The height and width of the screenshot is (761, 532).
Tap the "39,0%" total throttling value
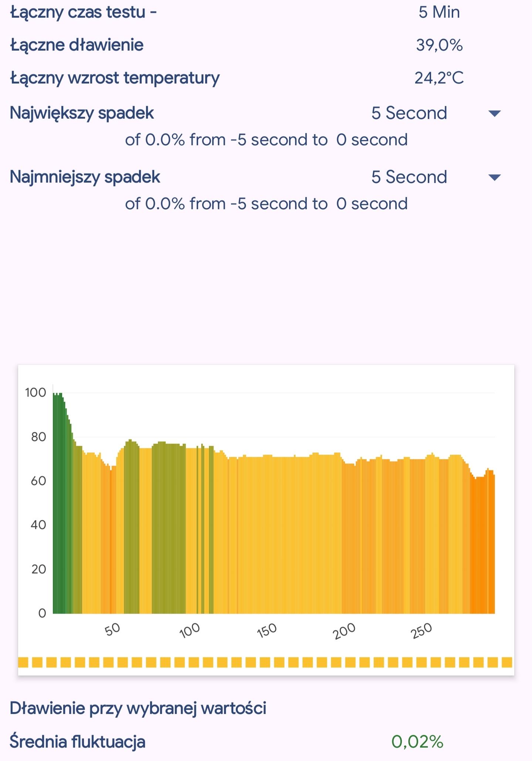click(439, 45)
